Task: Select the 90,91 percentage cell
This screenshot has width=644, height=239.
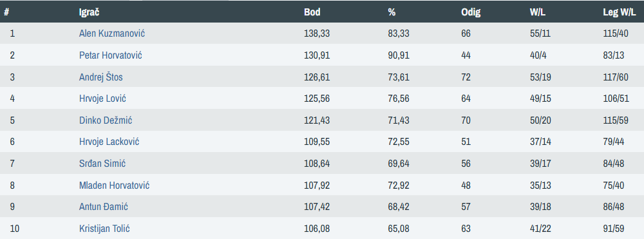Action: (399, 55)
